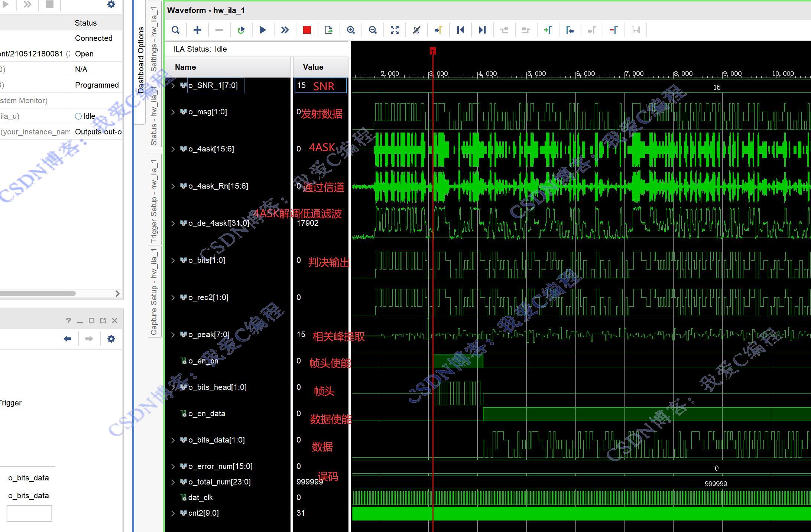Click the empty input field below o_bits_data

(29, 513)
